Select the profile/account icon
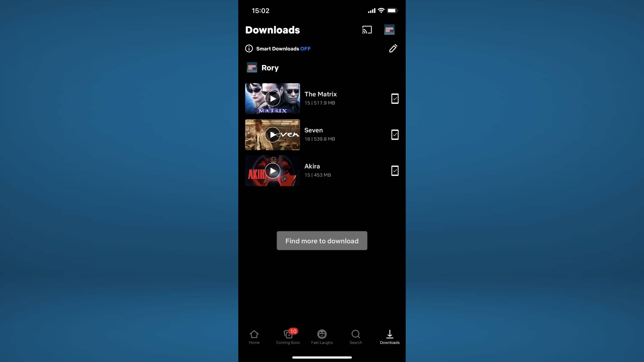644x362 pixels. (389, 30)
